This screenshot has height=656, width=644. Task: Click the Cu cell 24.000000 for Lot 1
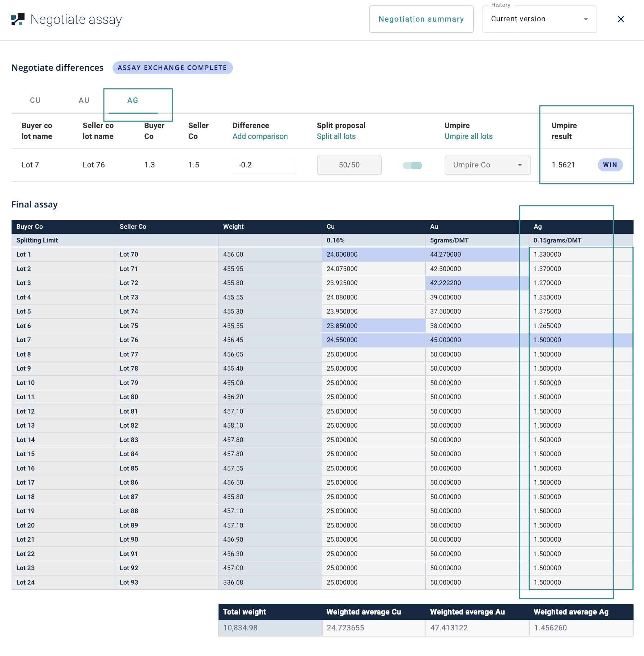342,254
